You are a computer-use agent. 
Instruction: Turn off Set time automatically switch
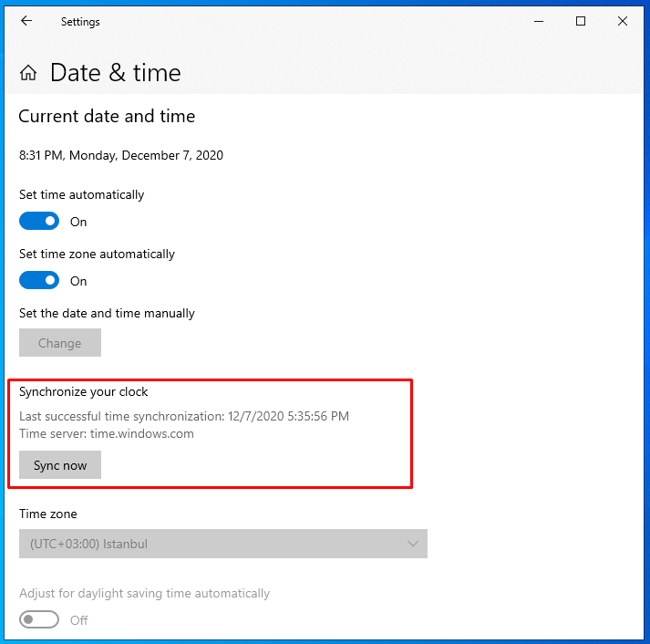pyautogui.click(x=39, y=221)
